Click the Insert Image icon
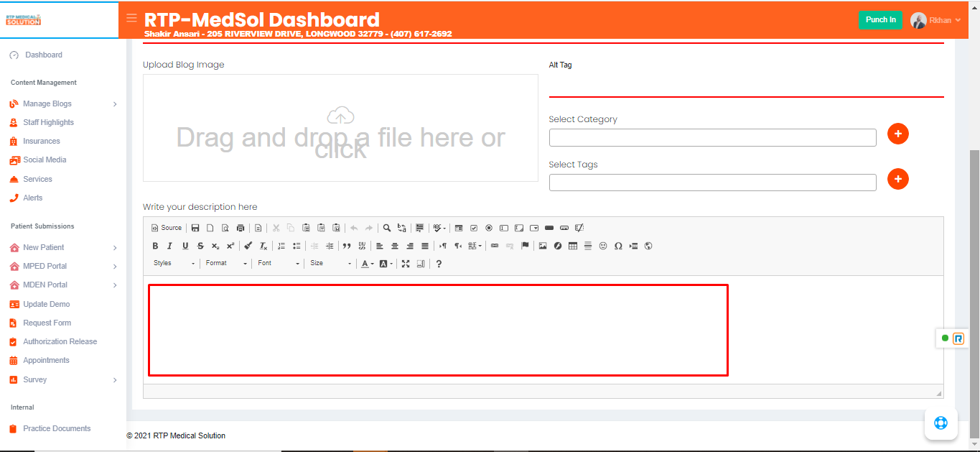 click(543, 246)
